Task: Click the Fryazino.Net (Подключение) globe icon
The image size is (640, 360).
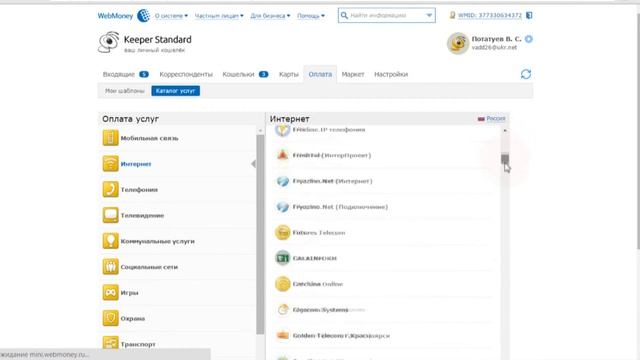Action: click(282, 207)
